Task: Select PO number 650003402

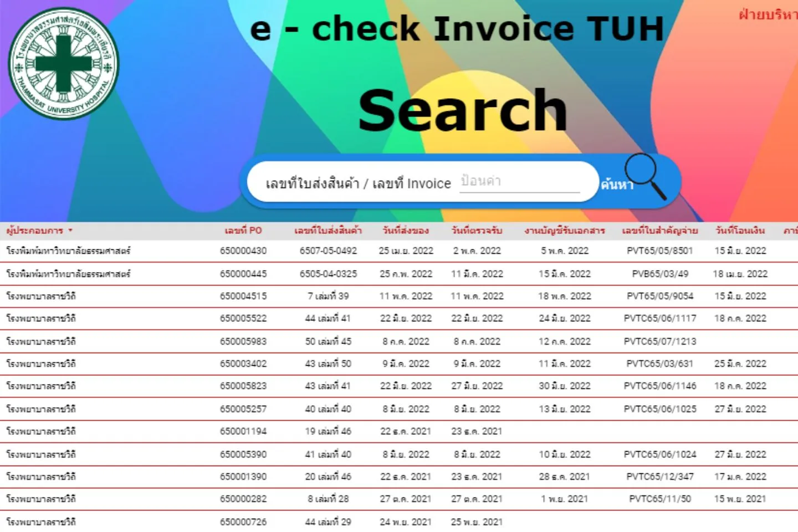Action: [x=243, y=364]
